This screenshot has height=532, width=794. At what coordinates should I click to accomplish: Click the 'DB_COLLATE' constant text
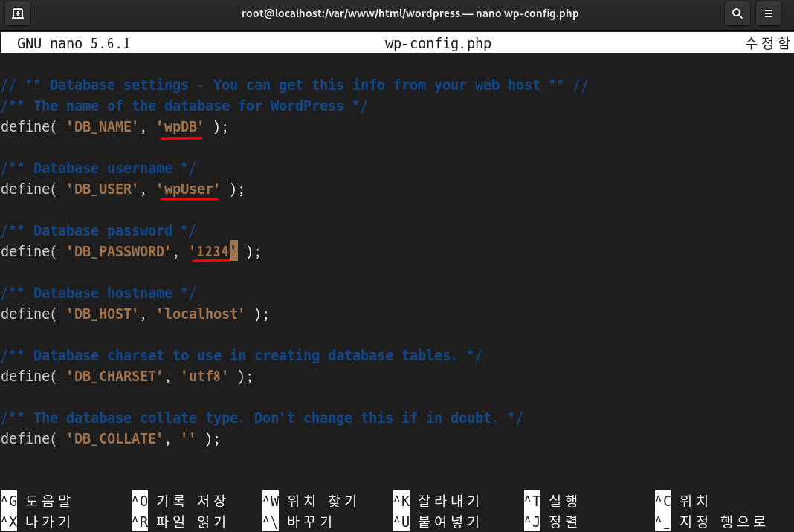tap(114, 438)
